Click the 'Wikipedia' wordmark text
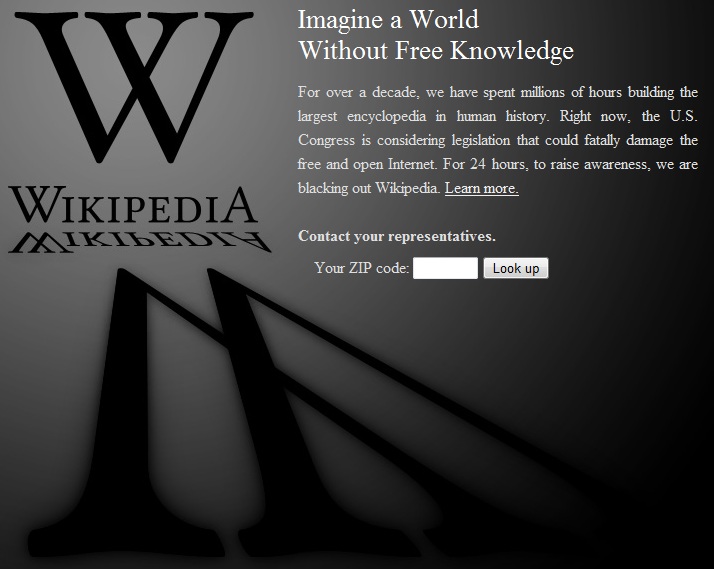This screenshot has height=569, width=714. click(133, 205)
